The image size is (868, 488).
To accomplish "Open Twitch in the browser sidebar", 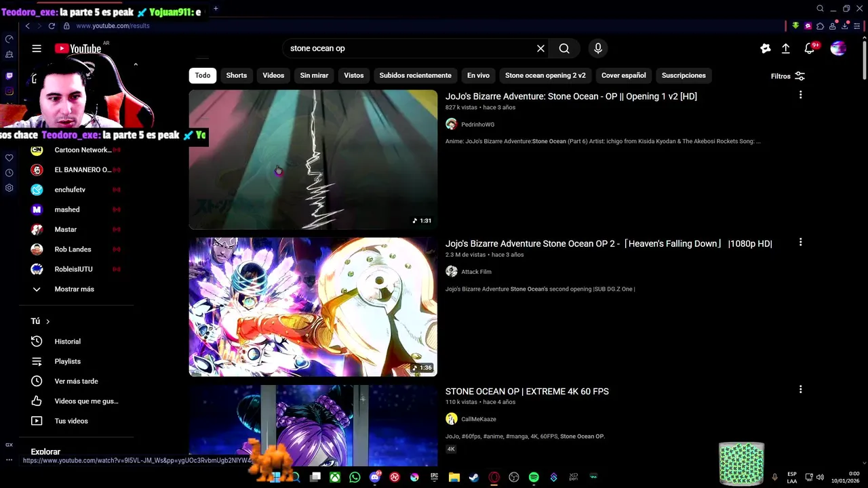I will (9, 76).
